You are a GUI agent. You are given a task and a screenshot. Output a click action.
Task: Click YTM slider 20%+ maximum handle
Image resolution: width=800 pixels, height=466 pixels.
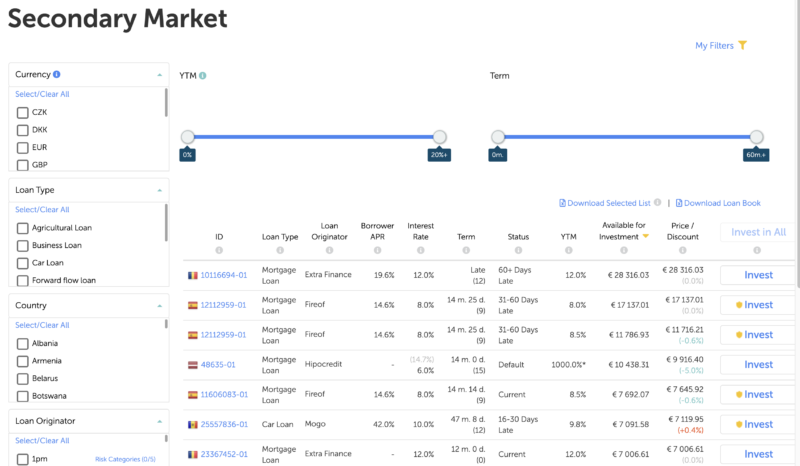[440, 137]
